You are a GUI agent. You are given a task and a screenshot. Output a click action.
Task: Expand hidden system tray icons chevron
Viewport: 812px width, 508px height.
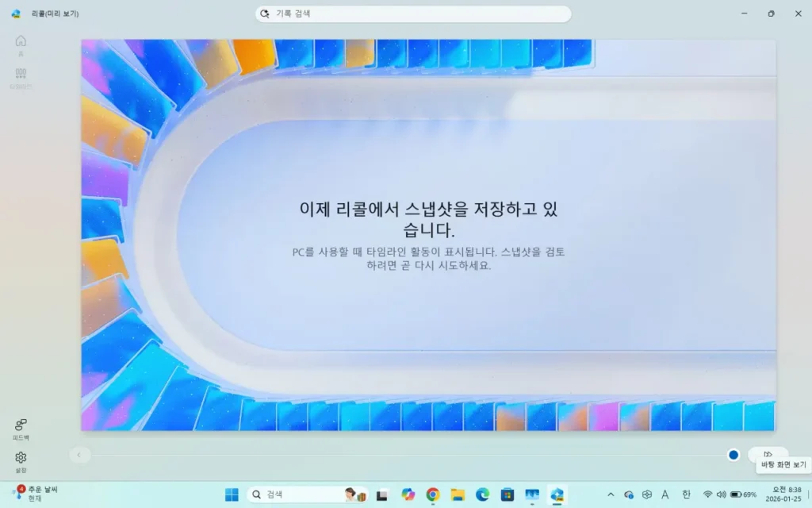coord(611,495)
